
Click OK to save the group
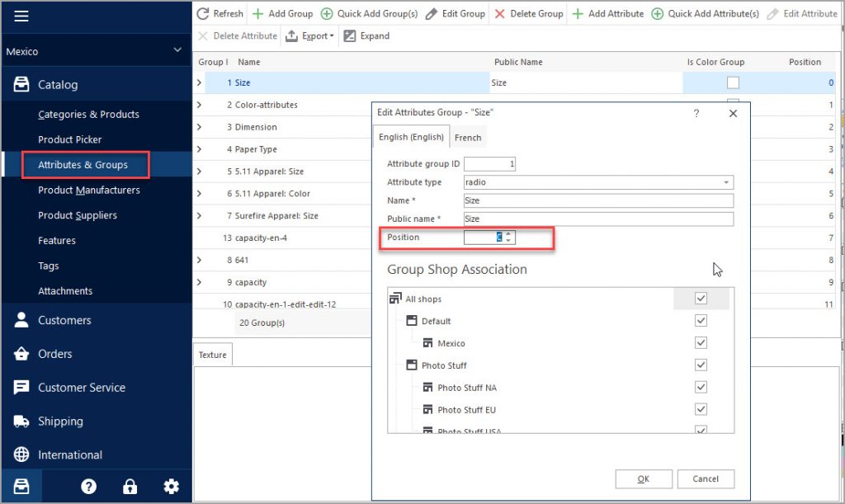[643, 478]
